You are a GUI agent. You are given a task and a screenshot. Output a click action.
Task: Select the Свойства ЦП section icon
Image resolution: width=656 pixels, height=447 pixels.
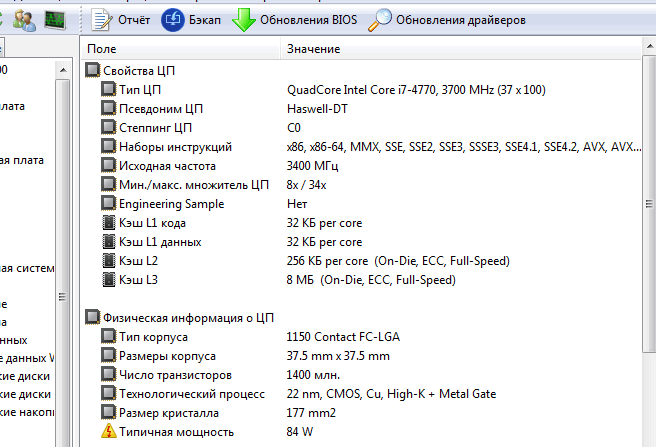click(x=92, y=70)
